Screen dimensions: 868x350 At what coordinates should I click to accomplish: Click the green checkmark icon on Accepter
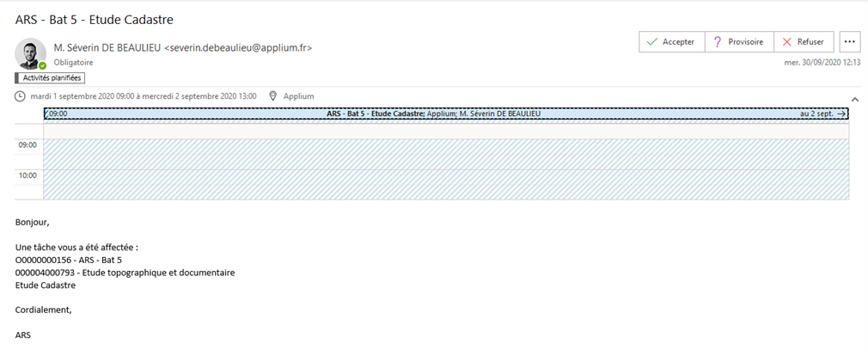(651, 42)
